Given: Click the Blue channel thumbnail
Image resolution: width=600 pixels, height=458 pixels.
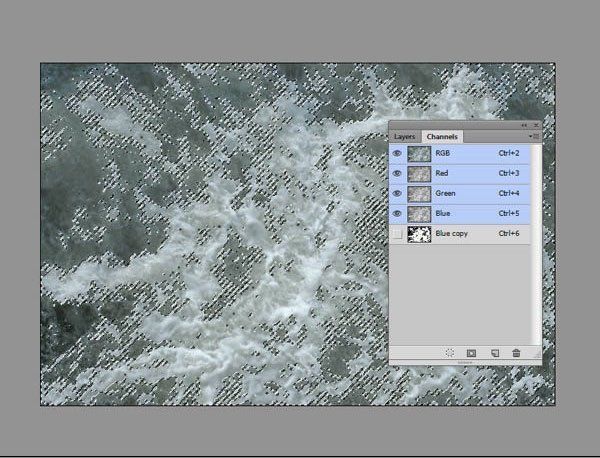Looking at the screenshot, I should pyautogui.click(x=419, y=214).
